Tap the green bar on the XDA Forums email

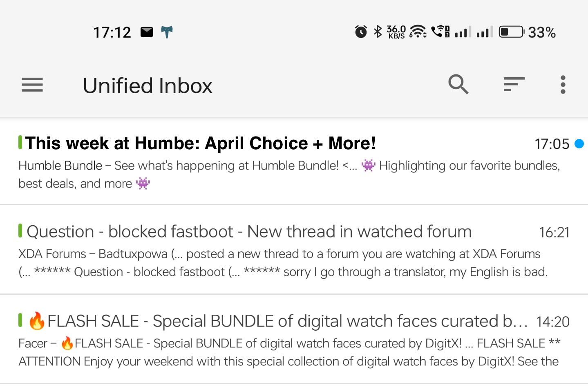point(20,231)
